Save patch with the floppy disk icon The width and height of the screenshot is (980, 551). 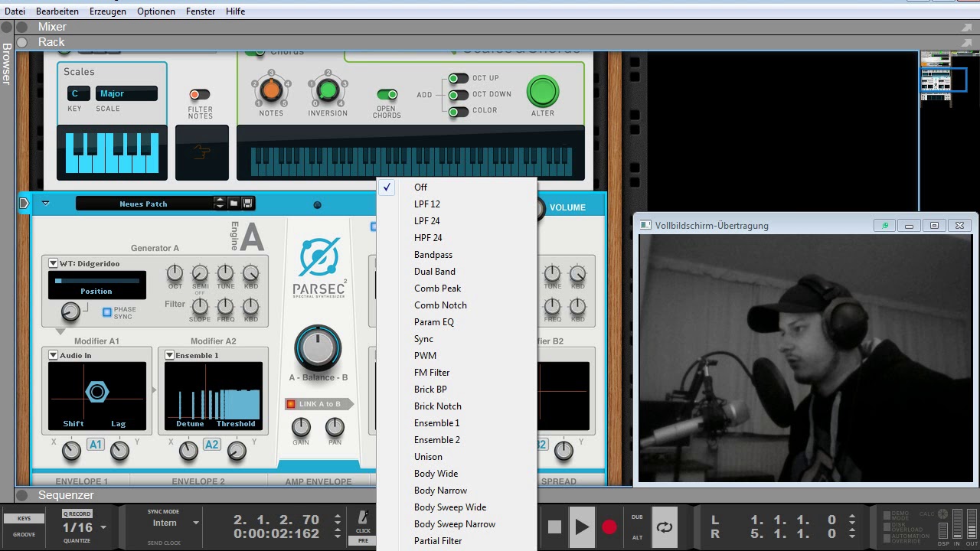click(x=247, y=204)
